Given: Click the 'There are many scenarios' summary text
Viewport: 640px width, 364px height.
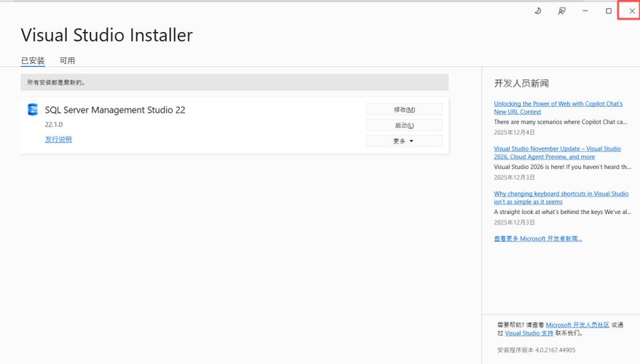Looking at the screenshot, I should click(x=561, y=122).
